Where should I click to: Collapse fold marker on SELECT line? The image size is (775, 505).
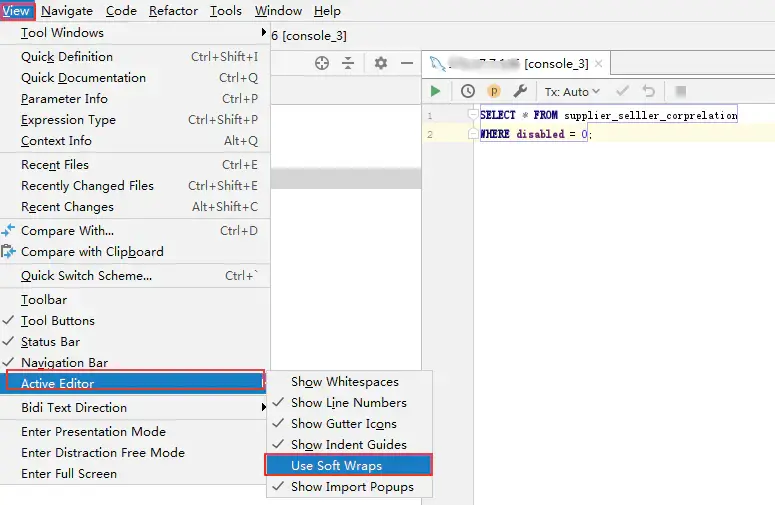pyautogui.click(x=472, y=115)
